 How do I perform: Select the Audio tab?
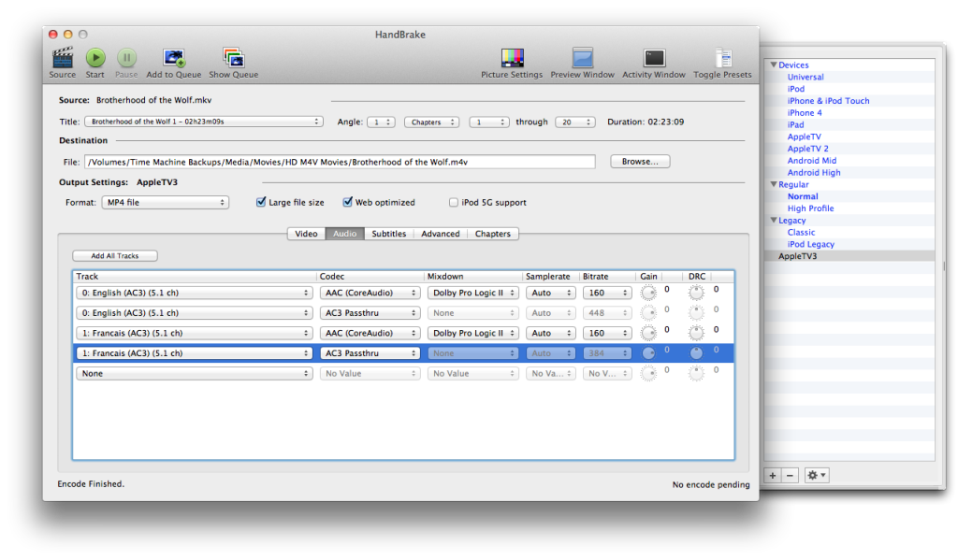[x=344, y=234]
